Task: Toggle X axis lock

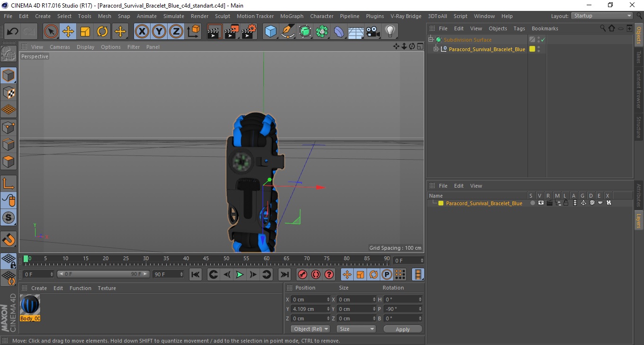Action: tap(142, 32)
